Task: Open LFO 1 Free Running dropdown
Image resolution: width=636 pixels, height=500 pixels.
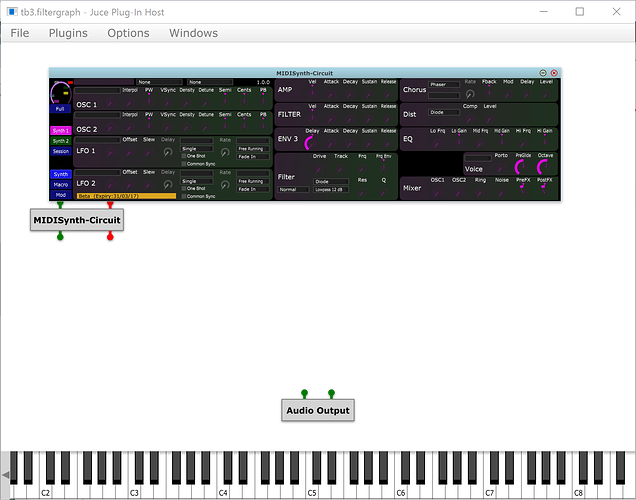Action: point(253,149)
